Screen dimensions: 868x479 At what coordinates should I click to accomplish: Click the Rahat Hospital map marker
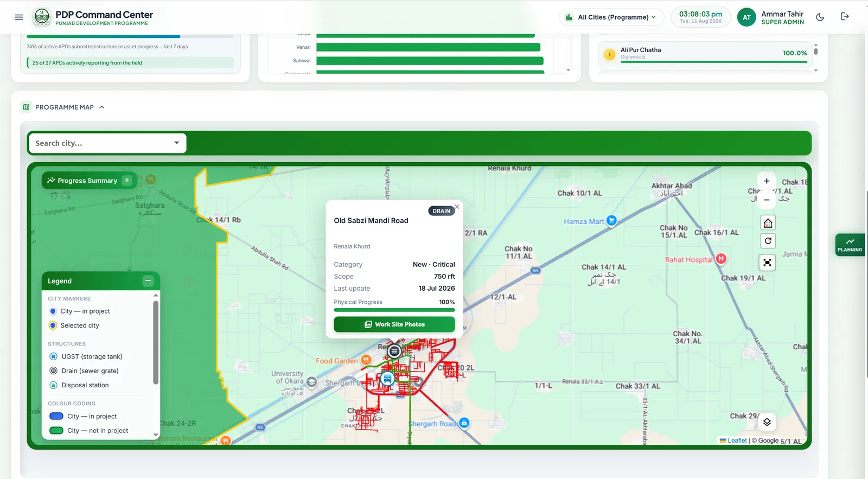point(721,259)
